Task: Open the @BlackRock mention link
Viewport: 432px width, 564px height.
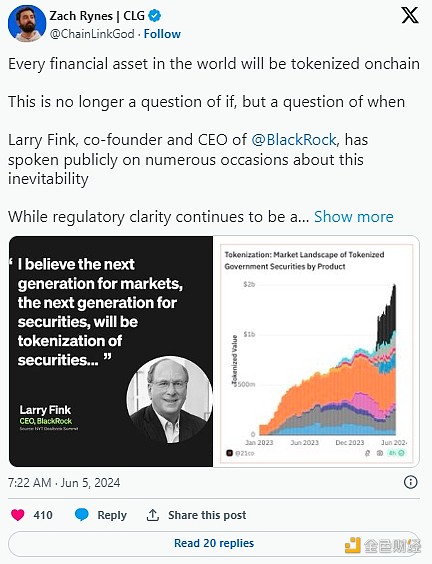Action: point(294,140)
